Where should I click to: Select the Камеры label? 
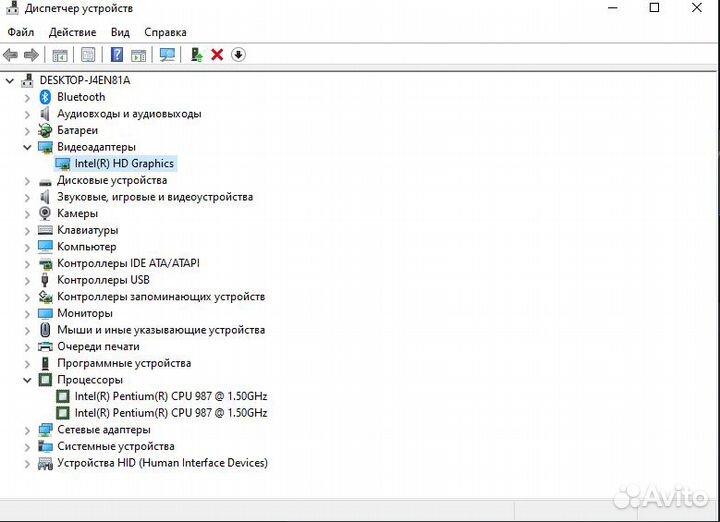pos(77,213)
